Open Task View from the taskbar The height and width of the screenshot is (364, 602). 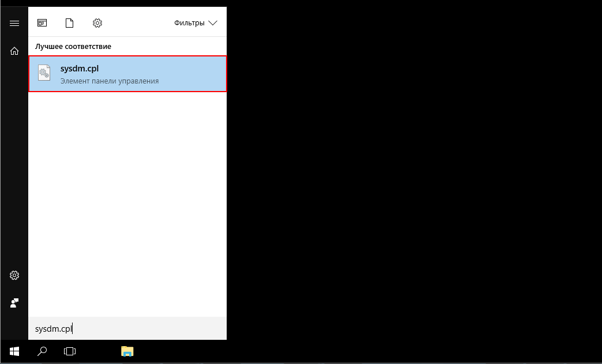(x=70, y=351)
